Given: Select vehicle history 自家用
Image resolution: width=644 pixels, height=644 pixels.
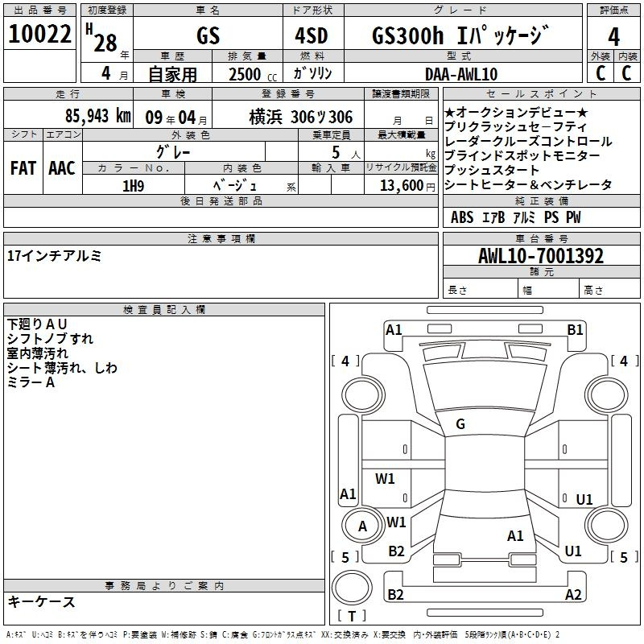Looking at the screenshot, I should (x=172, y=74).
